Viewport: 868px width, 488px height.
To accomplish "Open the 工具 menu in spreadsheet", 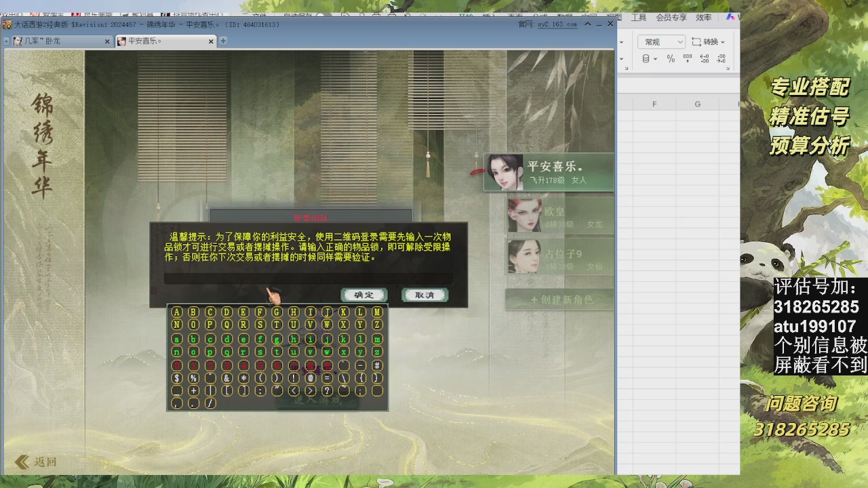I will [638, 18].
